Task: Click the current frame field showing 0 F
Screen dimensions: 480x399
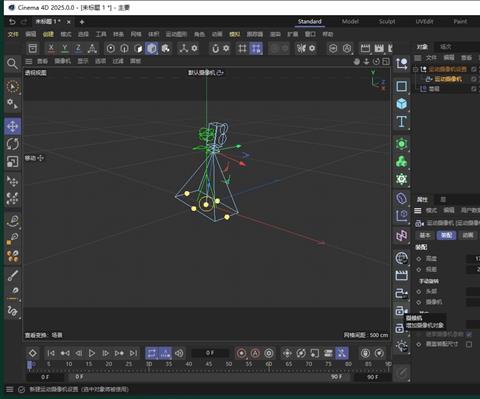Action: tap(210, 353)
